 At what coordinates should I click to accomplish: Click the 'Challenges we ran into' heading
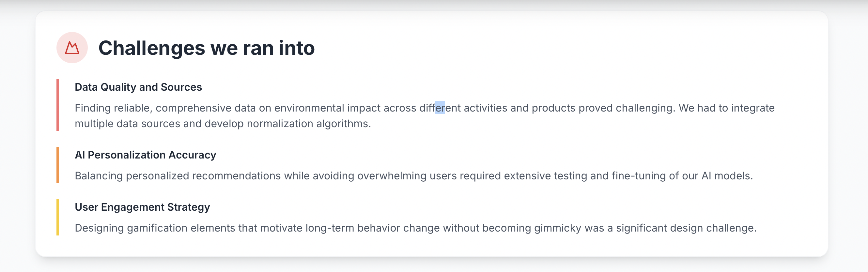206,48
